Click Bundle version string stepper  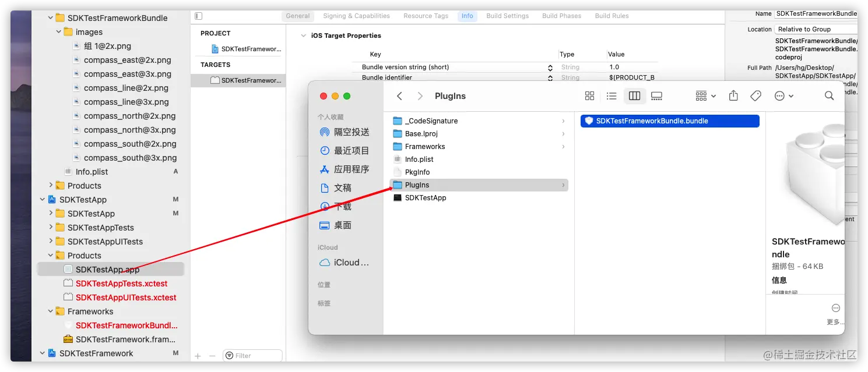550,68
